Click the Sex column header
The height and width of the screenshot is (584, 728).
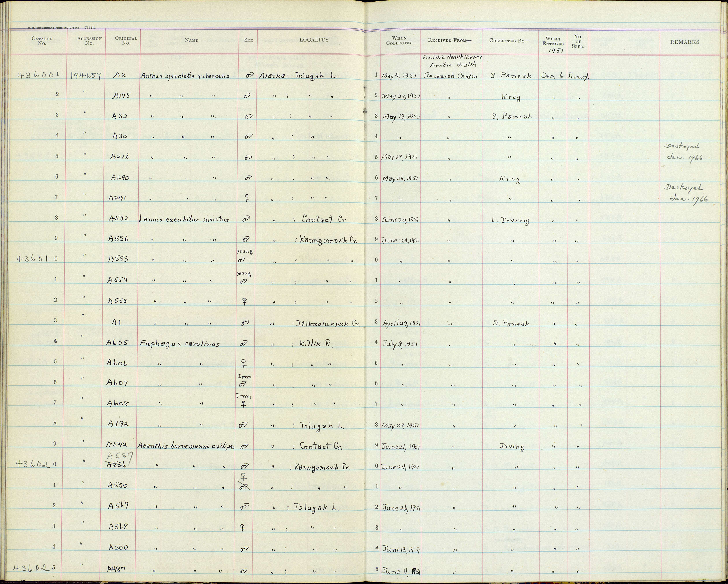pos(249,40)
